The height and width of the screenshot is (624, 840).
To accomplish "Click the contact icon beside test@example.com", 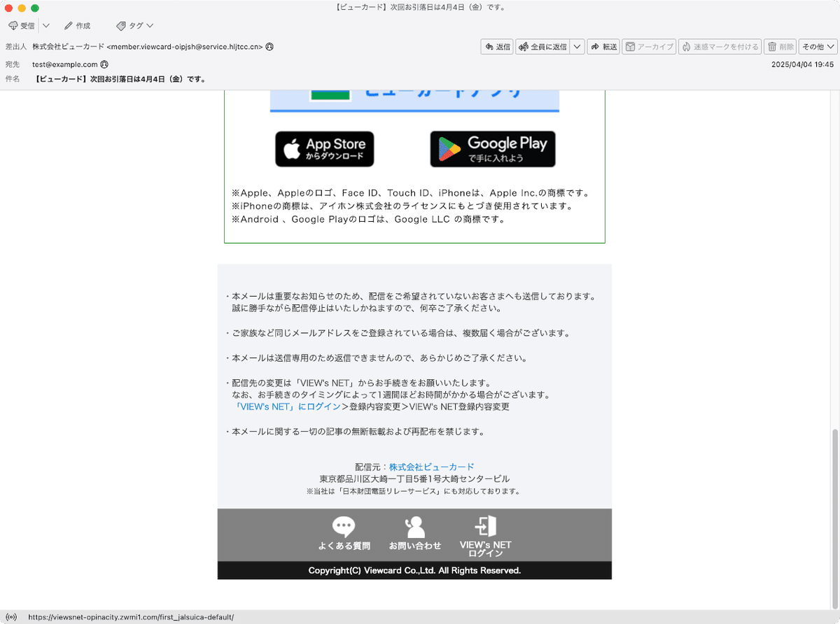I will point(104,64).
